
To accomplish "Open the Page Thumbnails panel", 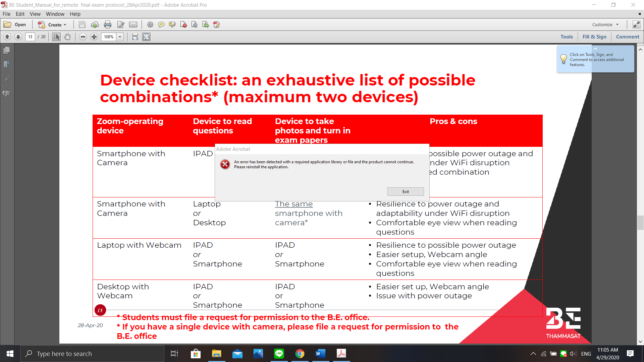I will pos(6,50).
